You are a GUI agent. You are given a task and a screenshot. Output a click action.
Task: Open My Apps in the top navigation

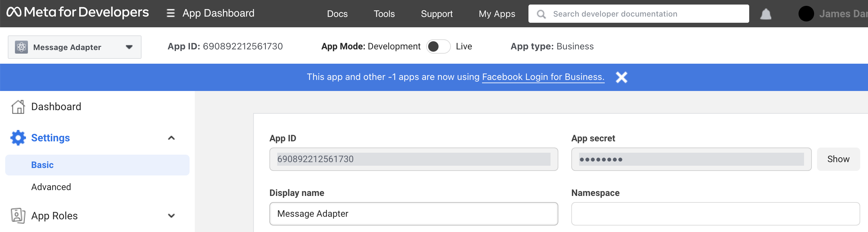coord(497,14)
